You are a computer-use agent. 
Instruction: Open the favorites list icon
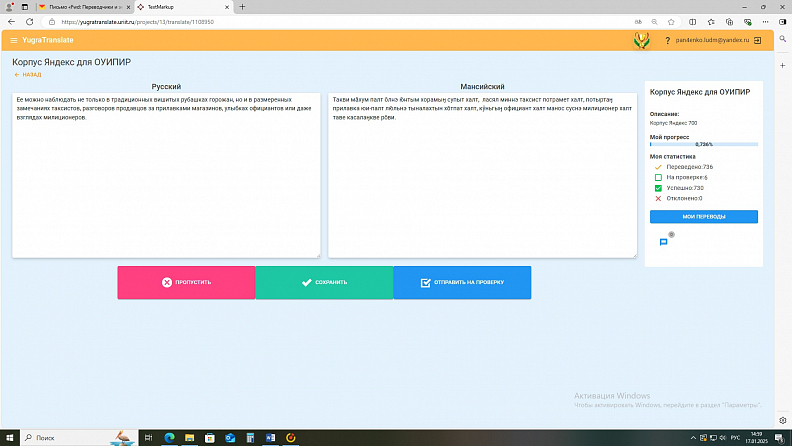(x=711, y=22)
